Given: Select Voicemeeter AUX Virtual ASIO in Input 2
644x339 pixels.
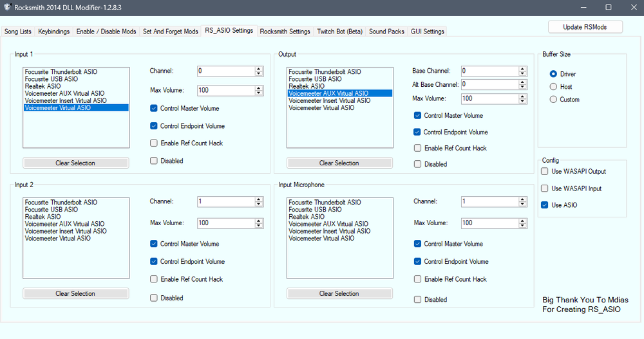Looking at the screenshot, I should (x=76, y=224).
